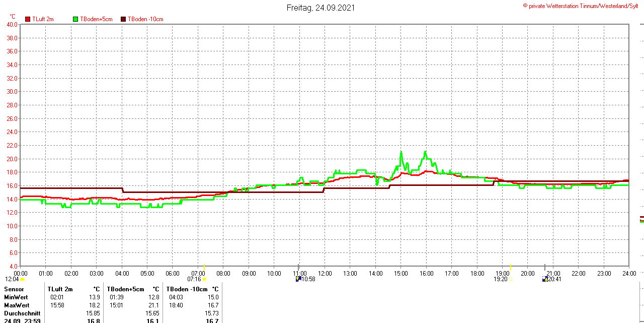Screen dimensions: 644x323
Task: Click the moonset icon beside 10:58
Action: (x=298, y=279)
